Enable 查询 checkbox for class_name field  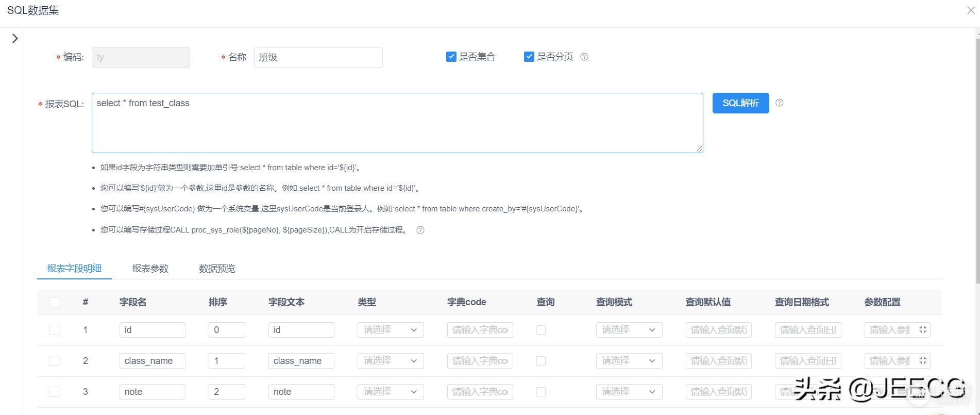pyautogui.click(x=541, y=361)
